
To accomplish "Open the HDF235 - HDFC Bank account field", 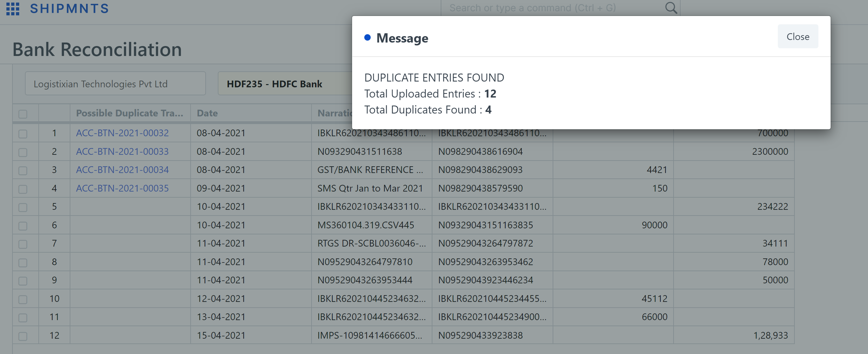I will [x=285, y=83].
